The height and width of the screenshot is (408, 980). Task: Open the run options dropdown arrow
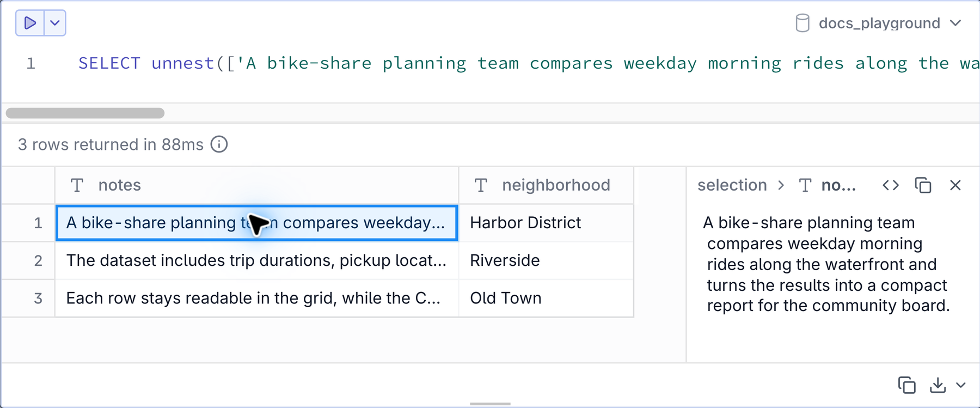pos(55,23)
